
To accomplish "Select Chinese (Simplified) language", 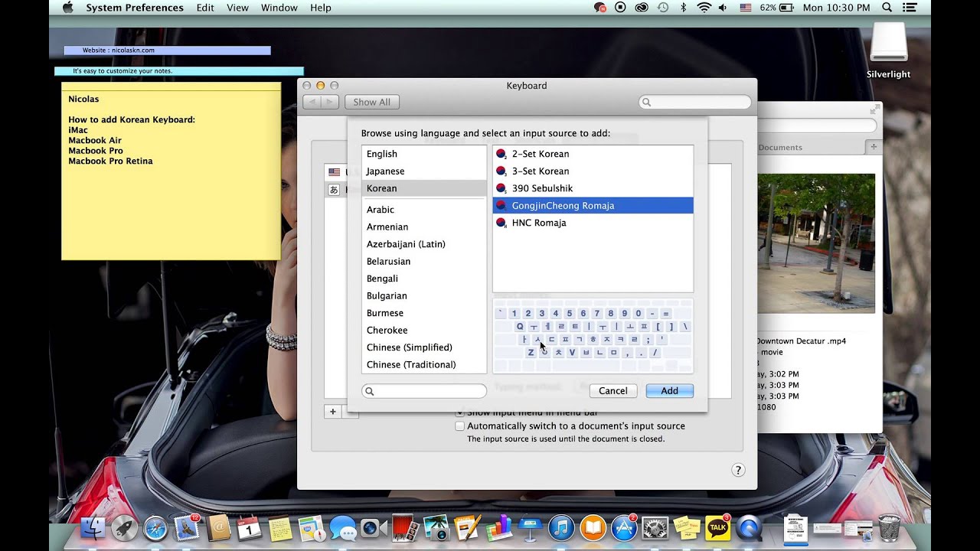I will tap(424, 347).
